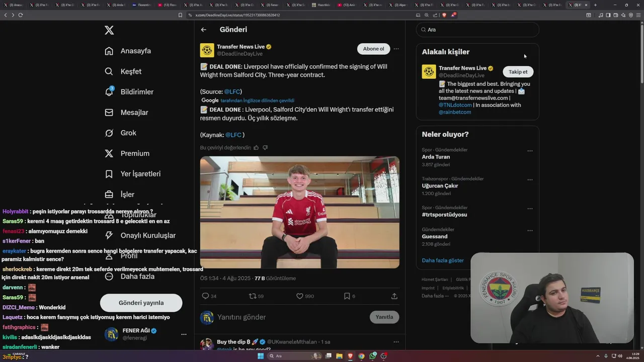Switch to the Florentin browser tab
The height and width of the screenshot is (362, 644).
[x=141, y=5]
